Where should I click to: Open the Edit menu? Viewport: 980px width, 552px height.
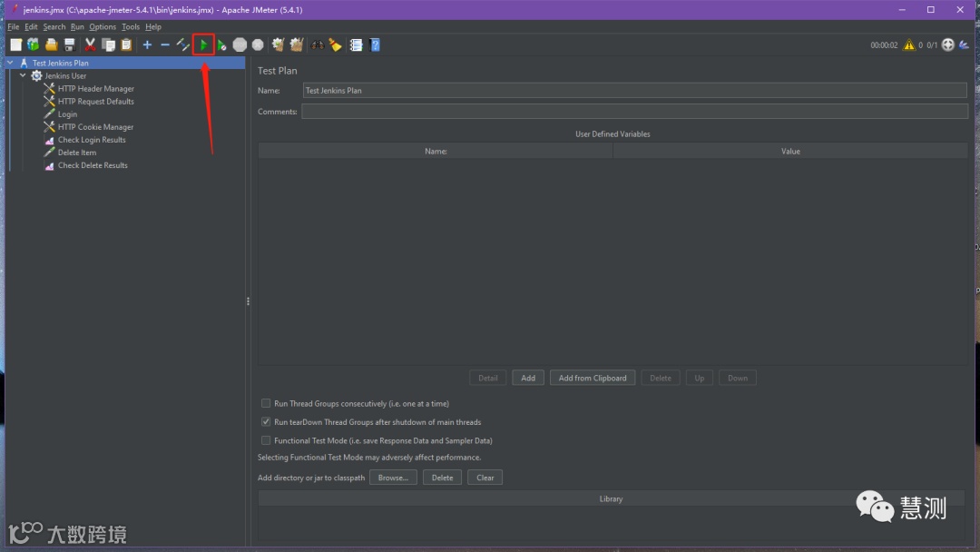coord(31,27)
